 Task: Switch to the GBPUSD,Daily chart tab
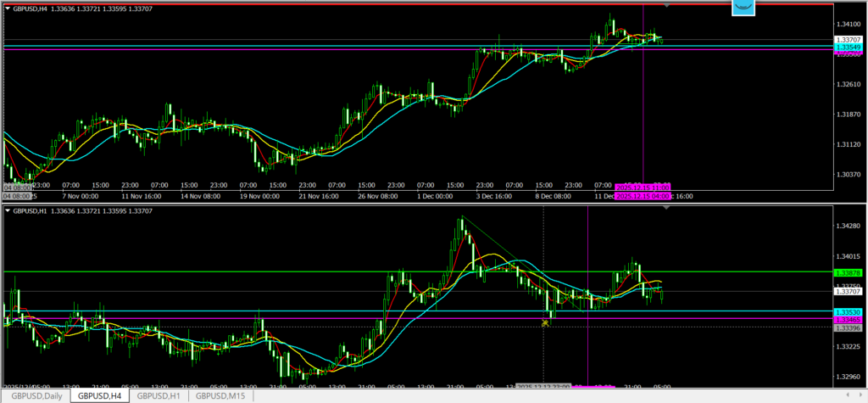point(34,395)
